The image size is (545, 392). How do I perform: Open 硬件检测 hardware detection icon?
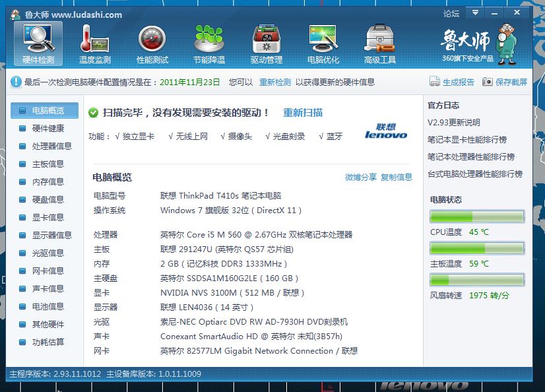pyautogui.click(x=38, y=44)
